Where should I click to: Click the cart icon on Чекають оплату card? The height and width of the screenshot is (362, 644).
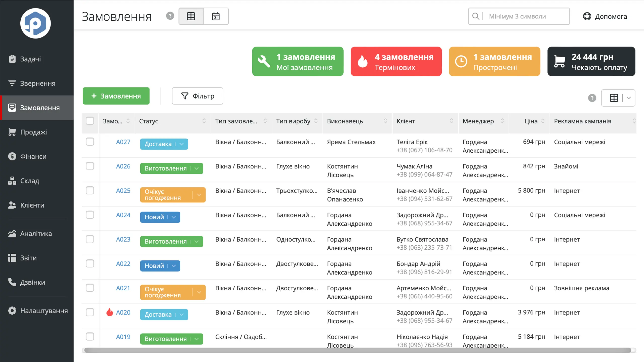(559, 61)
